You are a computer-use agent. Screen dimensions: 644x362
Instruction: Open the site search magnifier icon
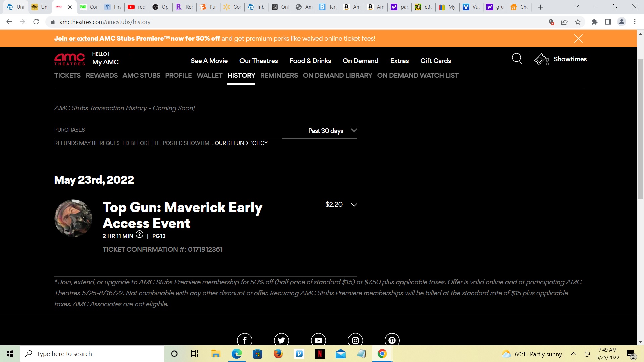pos(517,59)
